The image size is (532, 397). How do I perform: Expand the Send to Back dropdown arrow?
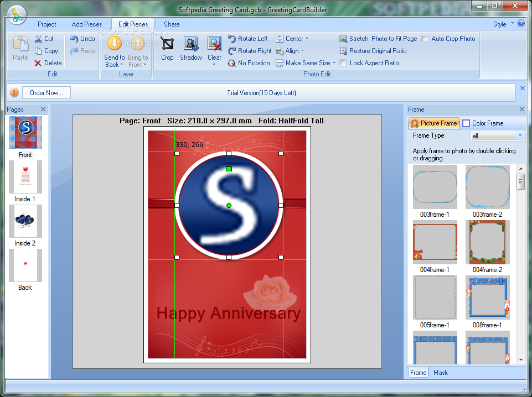tap(121, 65)
